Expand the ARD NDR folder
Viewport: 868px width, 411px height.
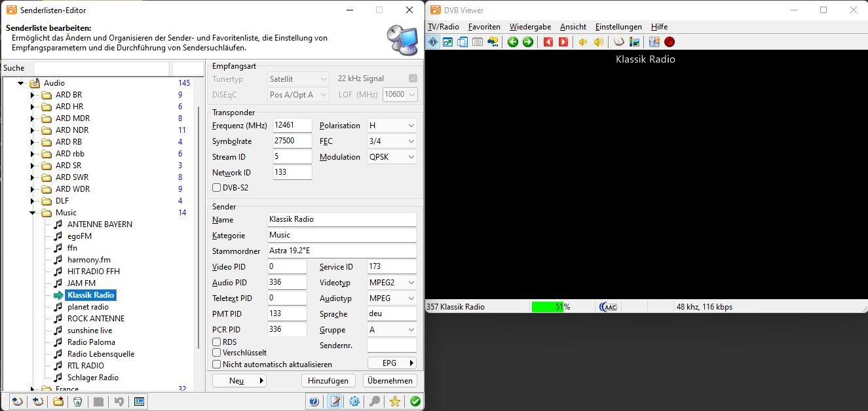coord(32,130)
